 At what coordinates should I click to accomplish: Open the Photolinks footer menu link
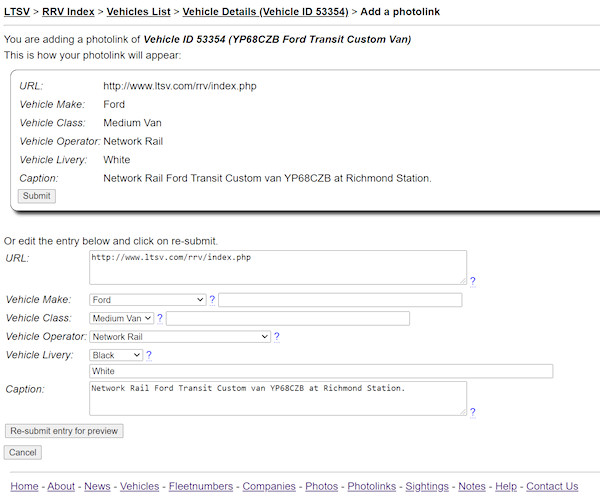click(x=372, y=486)
